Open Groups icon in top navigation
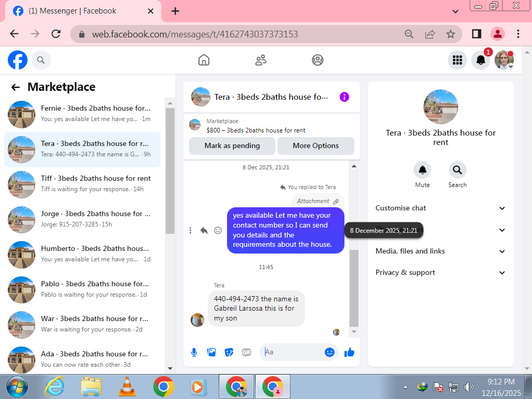 317,60
